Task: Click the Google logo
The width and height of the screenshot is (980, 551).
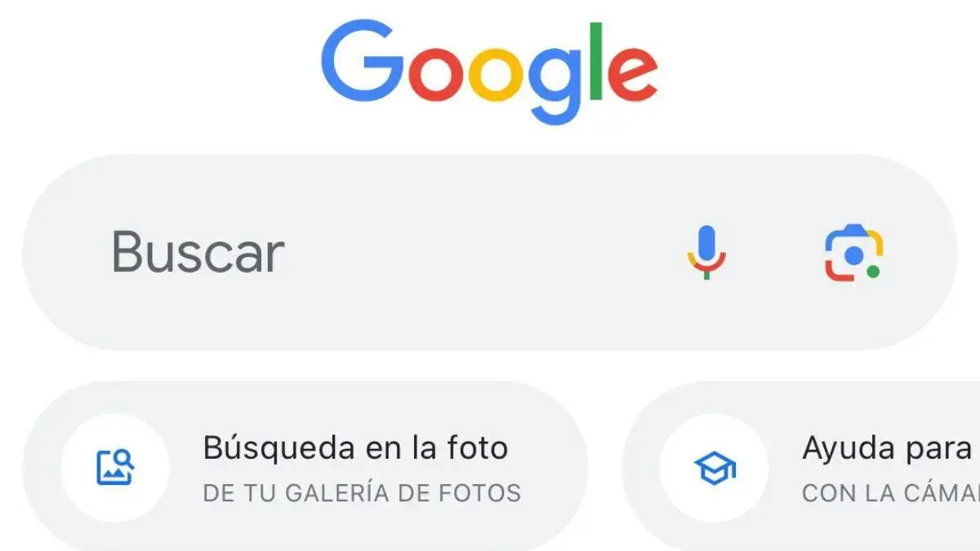Action: coord(490,73)
